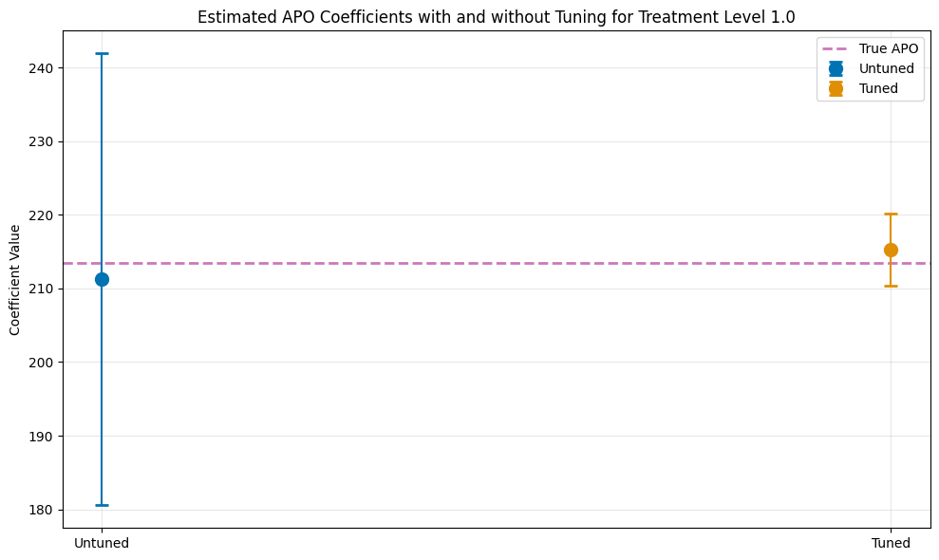Click the "Coefficient Value" y-axis label
This screenshot has width=939, height=560.
pos(15,280)
